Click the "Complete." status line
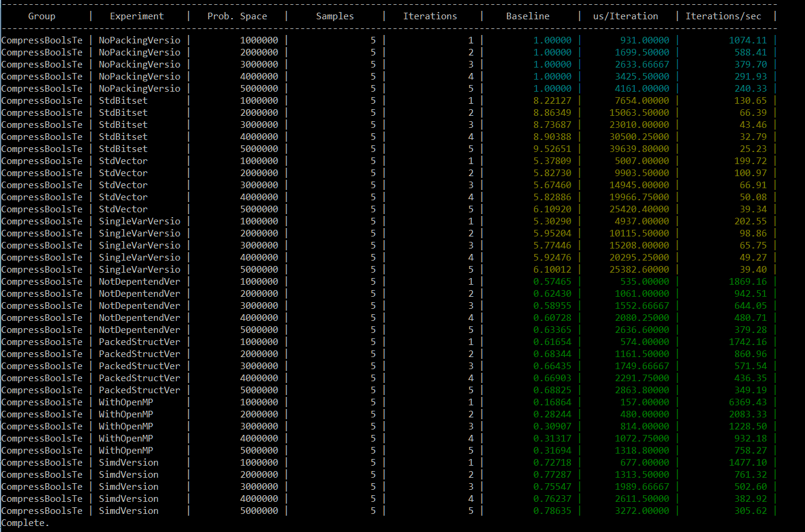Image resolution: width=805 pixels, height=532 pixels. 25,523
